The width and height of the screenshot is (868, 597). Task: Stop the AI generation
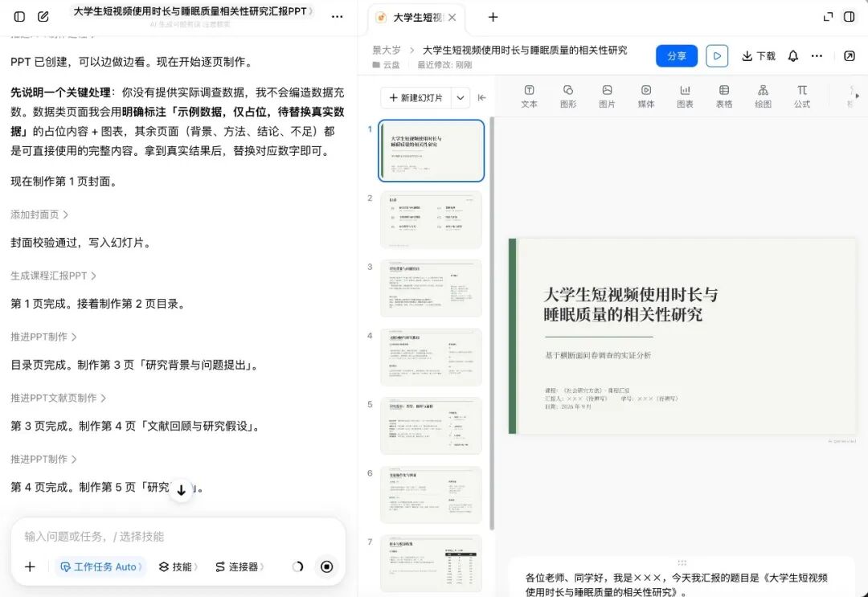[x=326, y=566]
